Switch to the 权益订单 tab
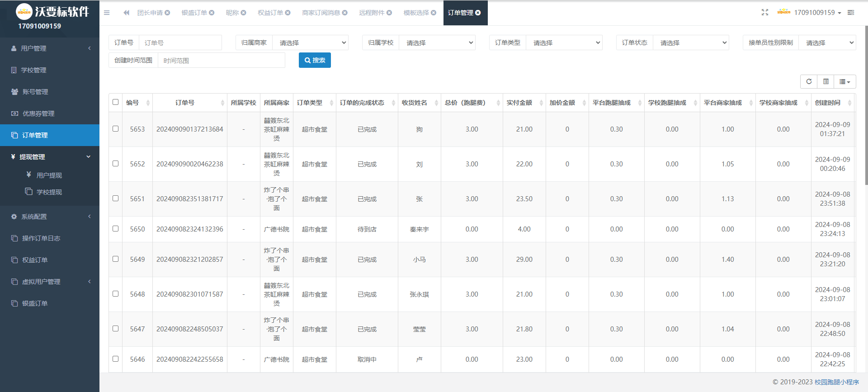This screenshot has height=392, width=868. point(270,13)
